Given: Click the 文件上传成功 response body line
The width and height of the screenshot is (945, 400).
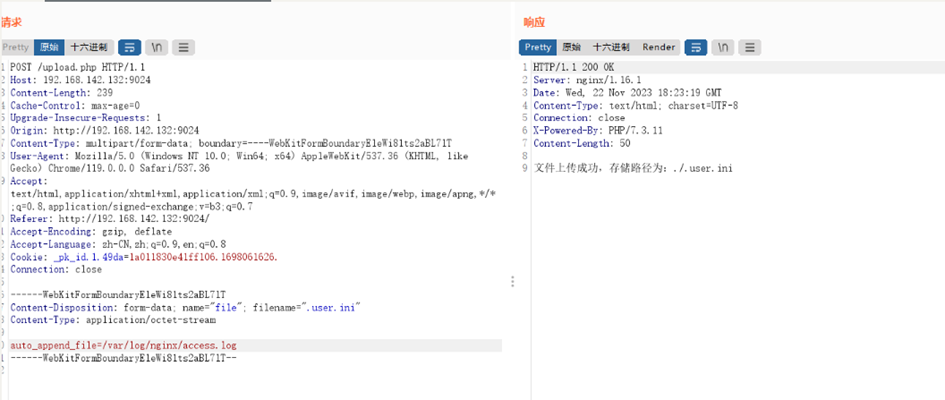Looking at the screenshot, I should (633, 168).
